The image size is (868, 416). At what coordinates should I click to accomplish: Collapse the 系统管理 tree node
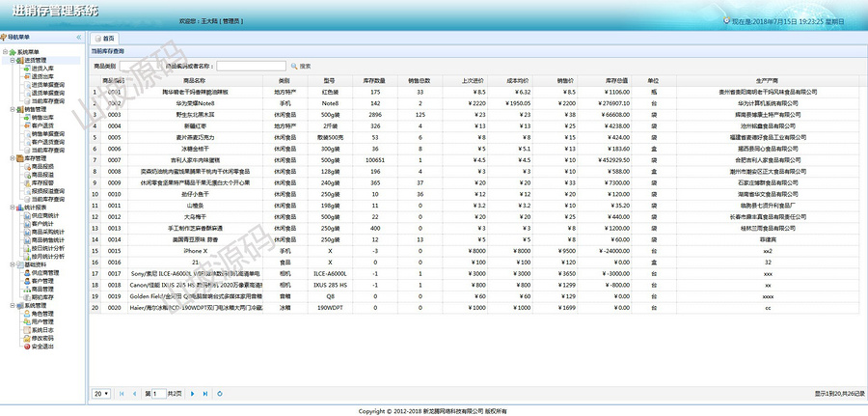pyautogui.click(x=13, y=305)
